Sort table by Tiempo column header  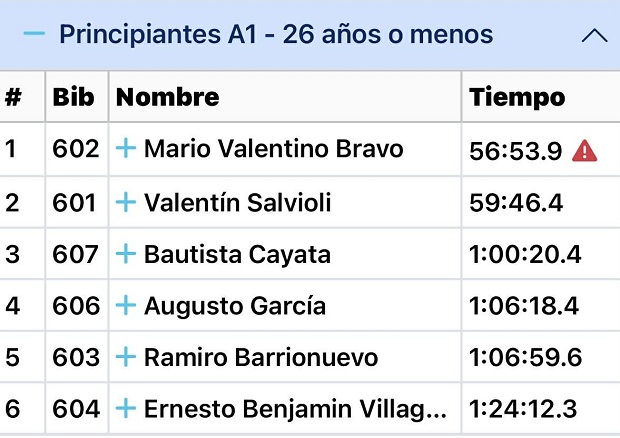coord(517,98)
